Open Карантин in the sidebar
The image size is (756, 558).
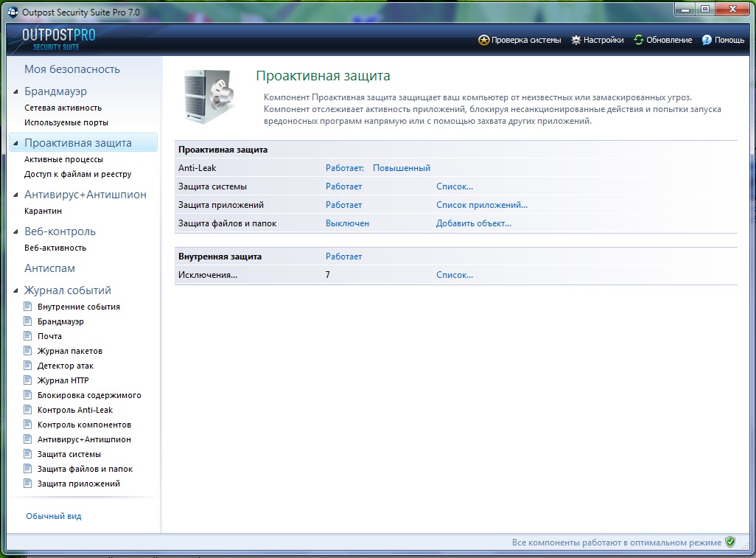coord(43,211)
